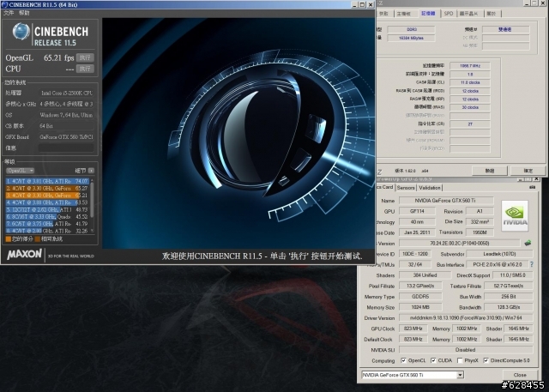Viewport: 549px width, 392px height.
Task: Switch to the 顯示晶片 tab in CPU-Z
Action: click(469, 14)
